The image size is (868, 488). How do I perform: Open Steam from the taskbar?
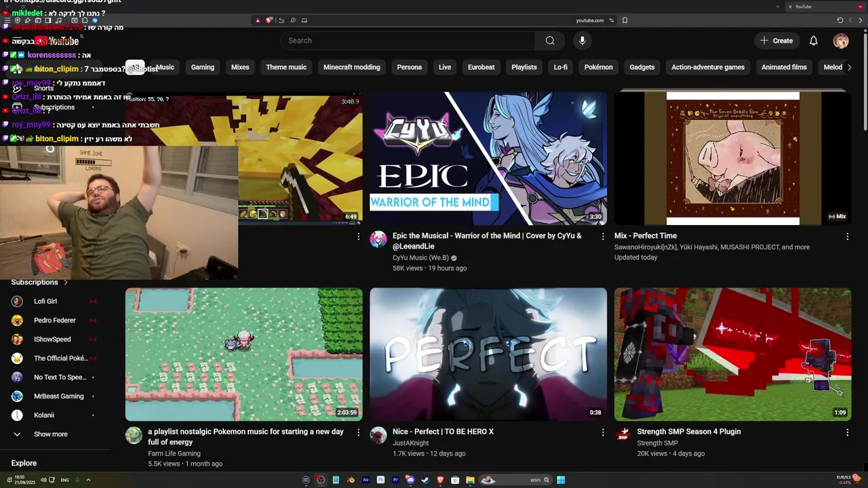(x=425, y=480)
